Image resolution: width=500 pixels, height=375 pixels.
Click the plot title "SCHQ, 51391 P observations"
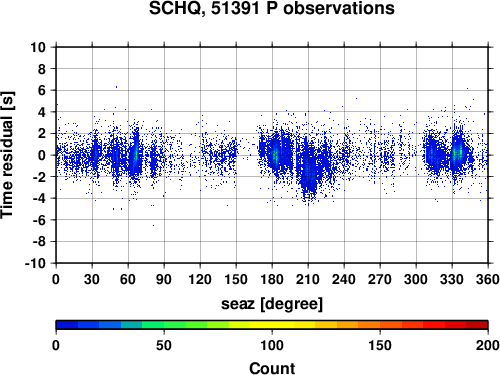pyautogui.click(x=272, y=8)
